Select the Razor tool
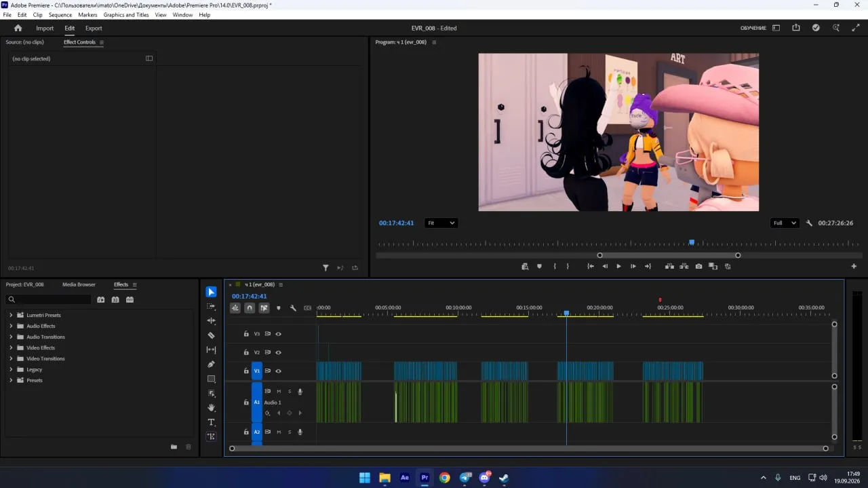 point(212,335)
